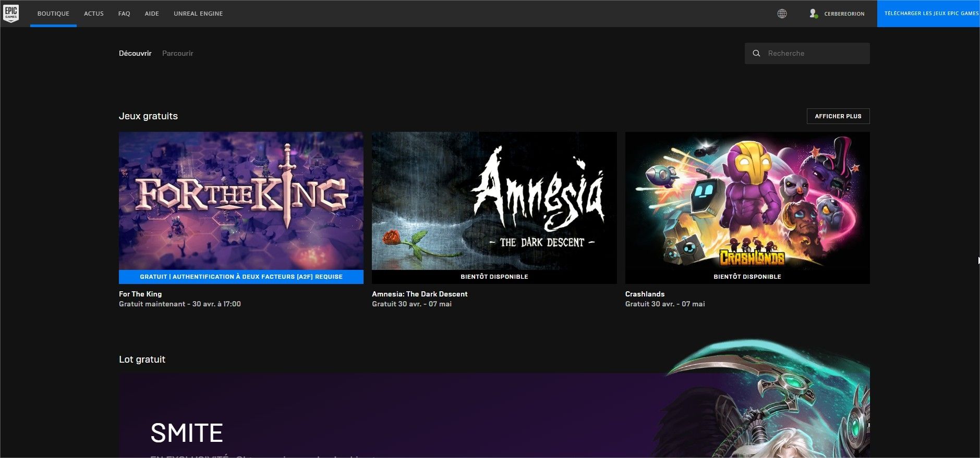Click the AFFICHER PLUS button
This screenshot has width=980, height=458.
838,116
